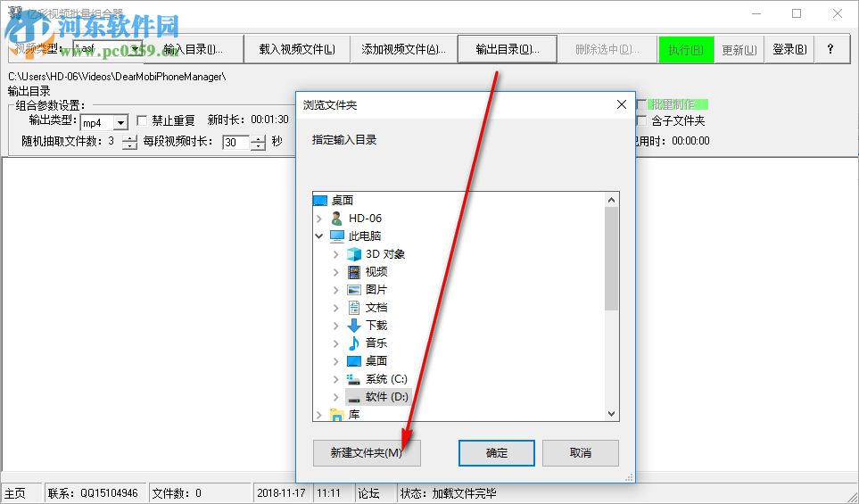The height and width of the screenshot is (504, 859).
Task: Click the 下载 download arrow icon
Action: pos(354,326)
